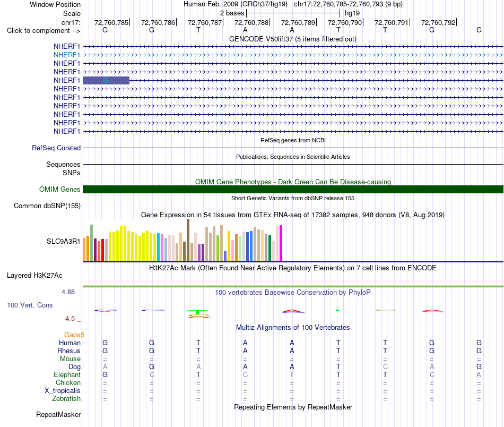Click the Layered H3K27Ac label
Screen dimensions: 504x427
pos(34,276)
